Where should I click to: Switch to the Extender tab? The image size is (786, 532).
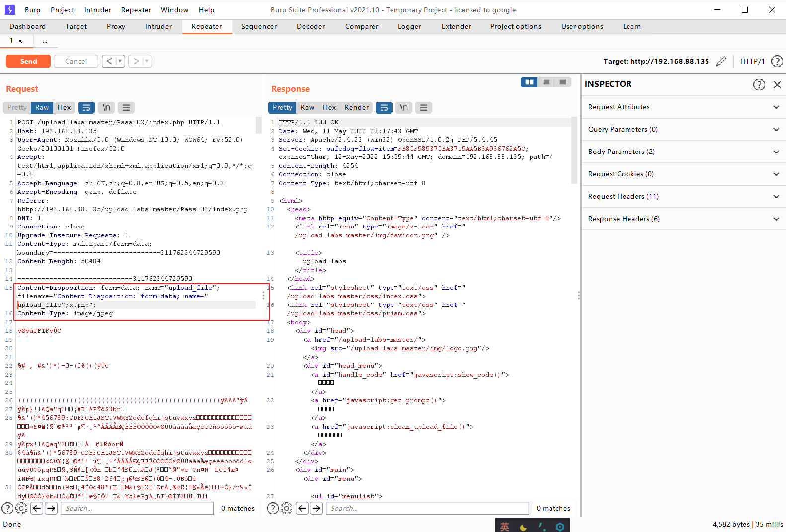click(x=456, y=27)
